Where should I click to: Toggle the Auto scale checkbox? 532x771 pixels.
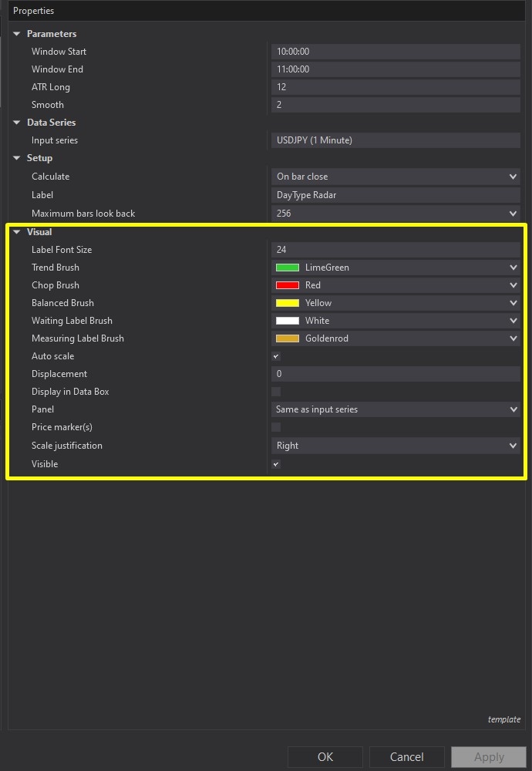click(x=276, y=356)
